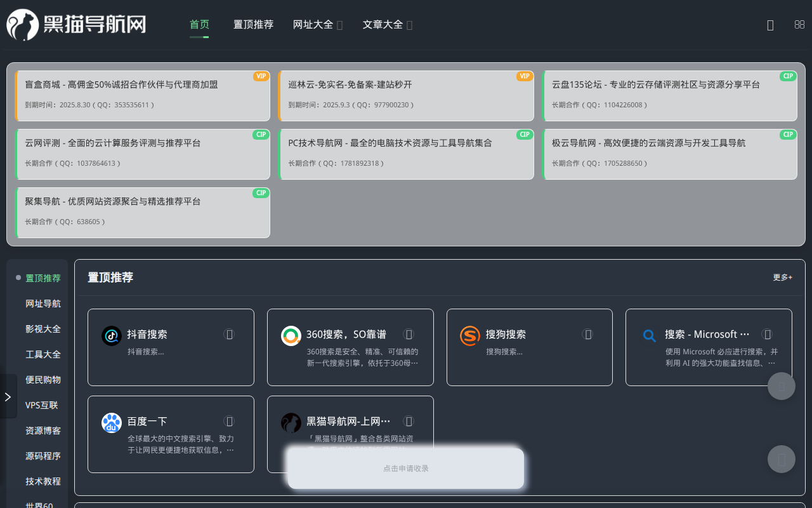Click the lower floating round button at right
Viewport: 812px width, 508px height.
click(782, 459)
